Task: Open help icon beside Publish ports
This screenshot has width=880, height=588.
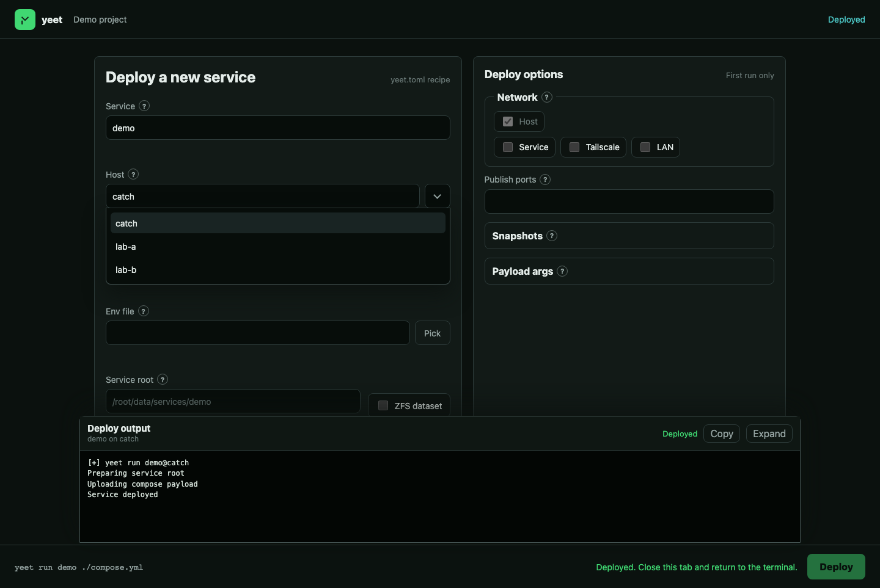Action: (x=545, y=180)
